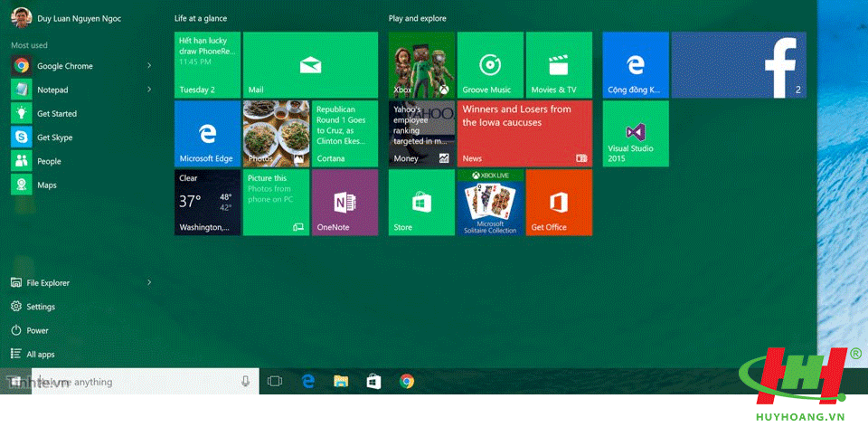
Task: Open the Photos tile
Action: (277, 134)
